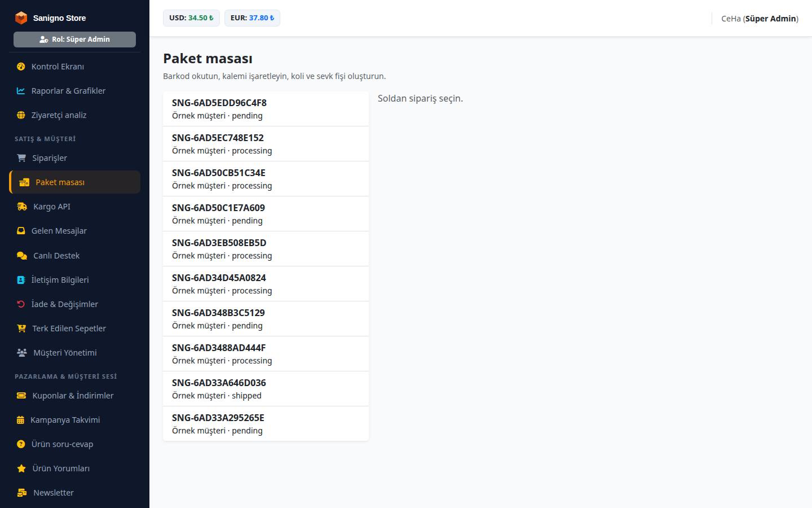Viewport: 812px width, 508px height.
Task: Select order SNG-6AD3EB508EB5D
Action: [x=266, y=249]
